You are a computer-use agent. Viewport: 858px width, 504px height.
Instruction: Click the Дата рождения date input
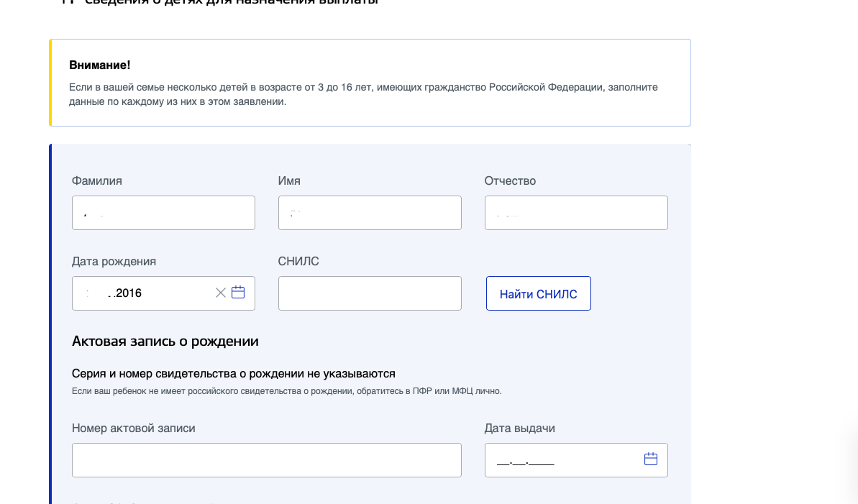tap(144, 293)
